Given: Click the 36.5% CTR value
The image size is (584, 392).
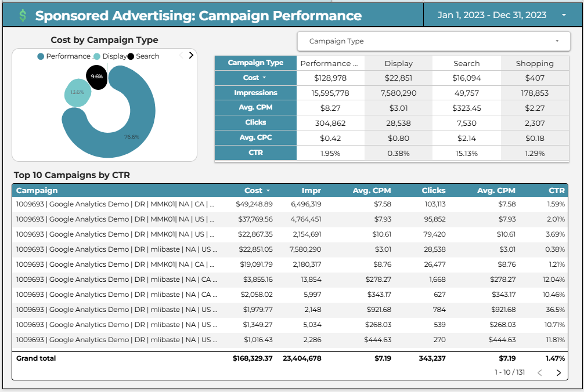Looking at the screenshot, I should 556,310.
